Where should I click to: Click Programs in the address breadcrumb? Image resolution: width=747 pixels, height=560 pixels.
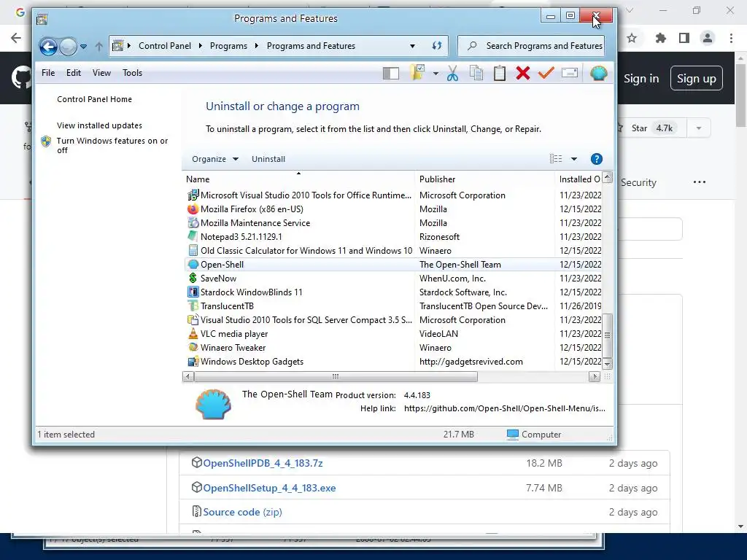point(228,46)
